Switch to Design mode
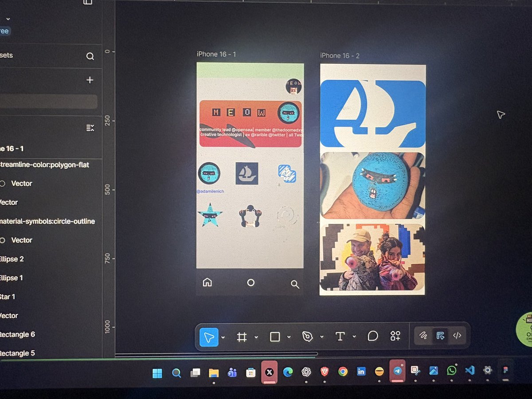This screenshot has height=399, width=532. click(440, 336)
